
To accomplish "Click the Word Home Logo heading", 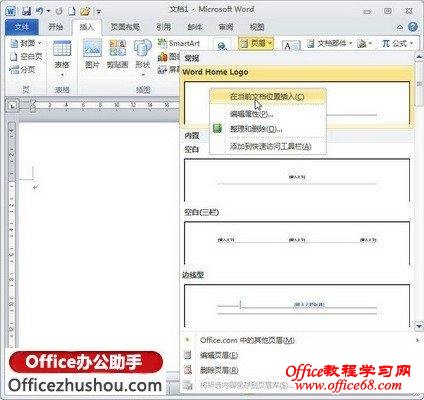I will coord(215,72).
